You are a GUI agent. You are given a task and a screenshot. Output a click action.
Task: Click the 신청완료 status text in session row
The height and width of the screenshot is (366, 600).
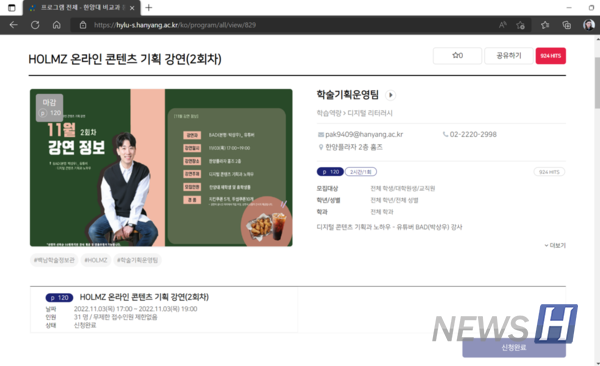point(85,325)
